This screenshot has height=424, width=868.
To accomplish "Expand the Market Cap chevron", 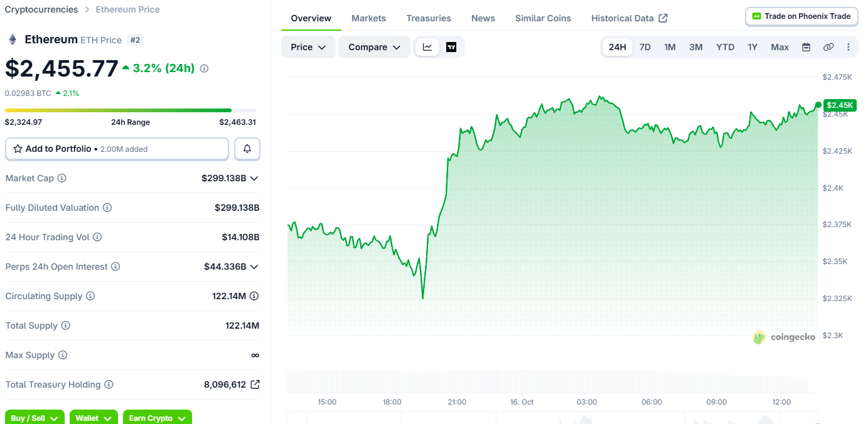I will pos(254,178).
